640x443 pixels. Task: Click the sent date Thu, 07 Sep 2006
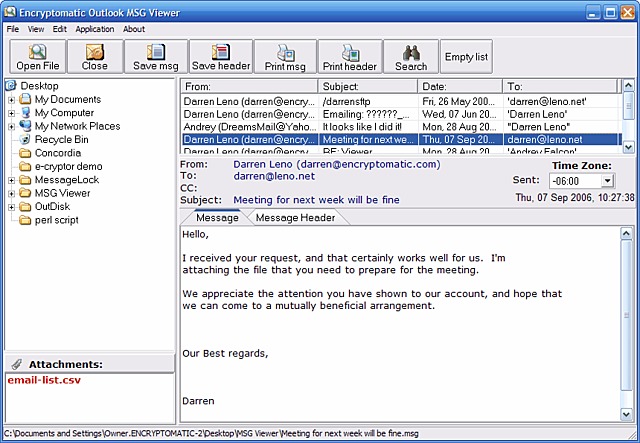(x=575, y=198)
